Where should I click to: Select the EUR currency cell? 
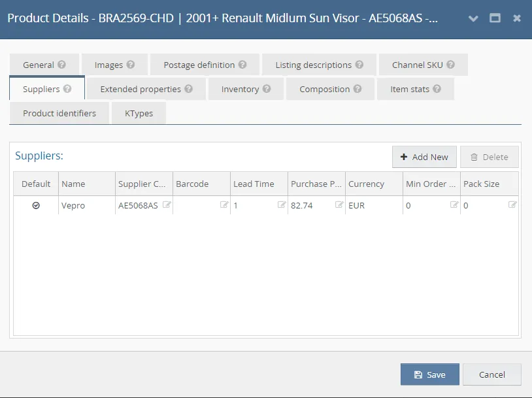[374, 205]
